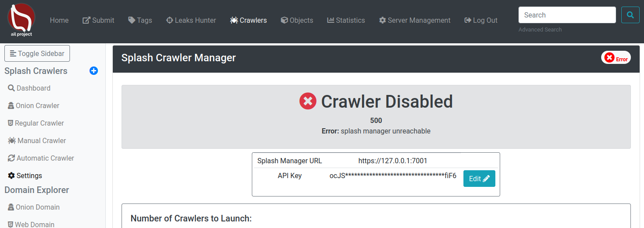Go to Leaks Hunter in navbar
Viewport: 644px width, 228px height.
(x=191, y=20)
